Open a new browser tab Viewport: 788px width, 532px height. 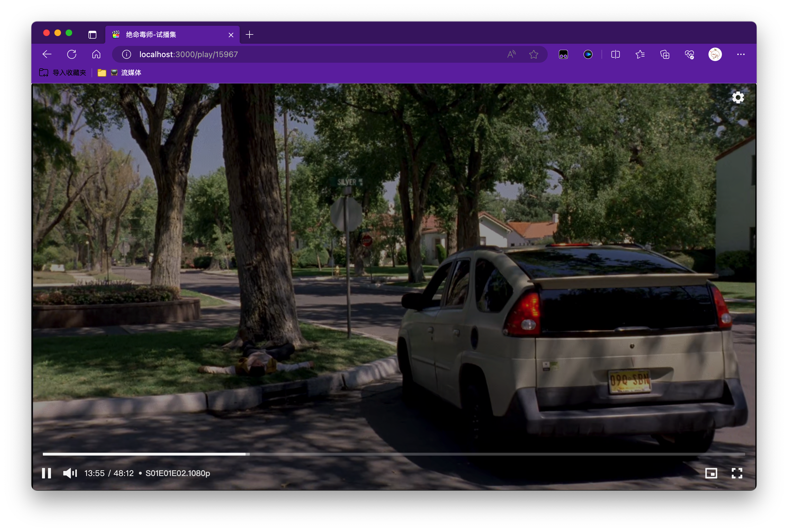click(x=249, y=35)
